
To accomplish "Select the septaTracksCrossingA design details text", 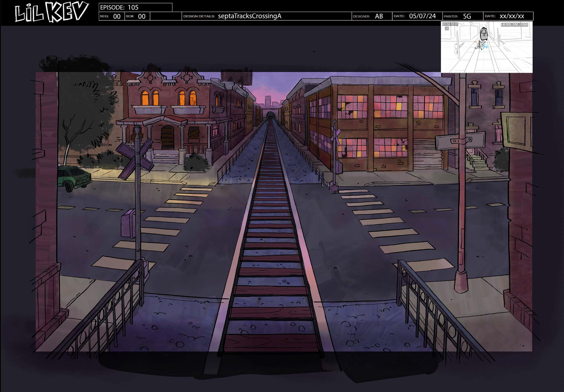I will pyautogui.click(x=249, y=16).
